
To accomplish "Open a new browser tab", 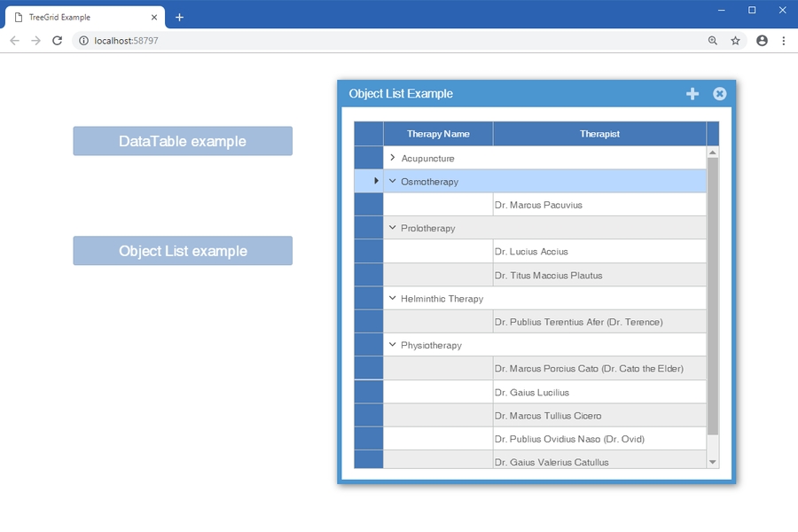I will point(179,17).
